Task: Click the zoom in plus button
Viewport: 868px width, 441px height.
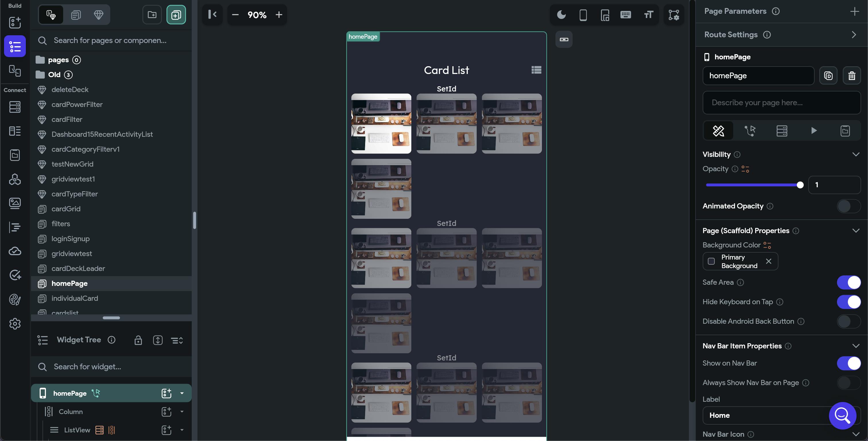Action: 279,15
